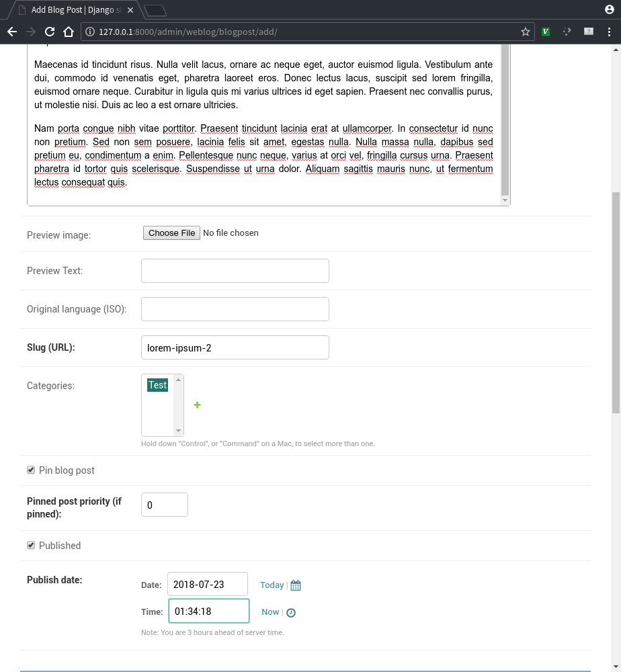
Task: Open the calendar date picker icon
Action: (x=296, y=585)
